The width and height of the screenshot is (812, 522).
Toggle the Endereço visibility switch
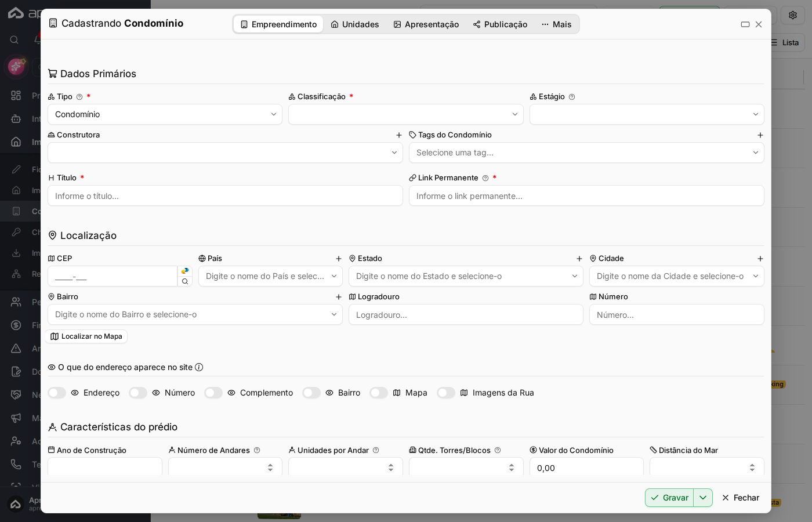click(x=57, y=393)
